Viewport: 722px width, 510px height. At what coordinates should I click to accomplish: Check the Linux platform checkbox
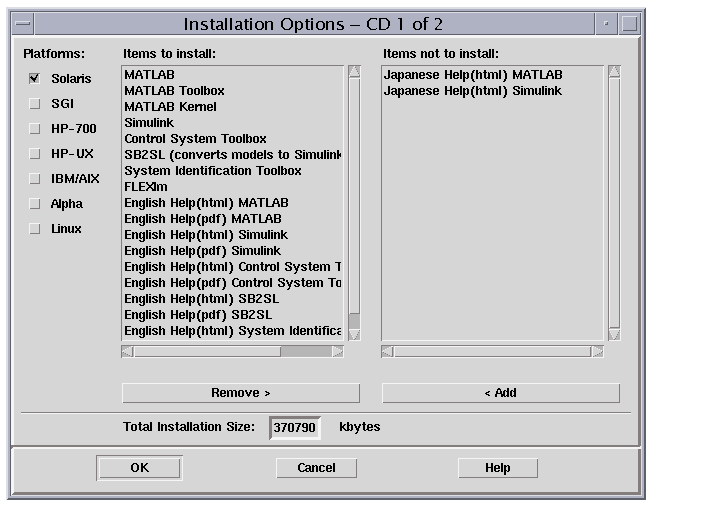pos(35,228)
